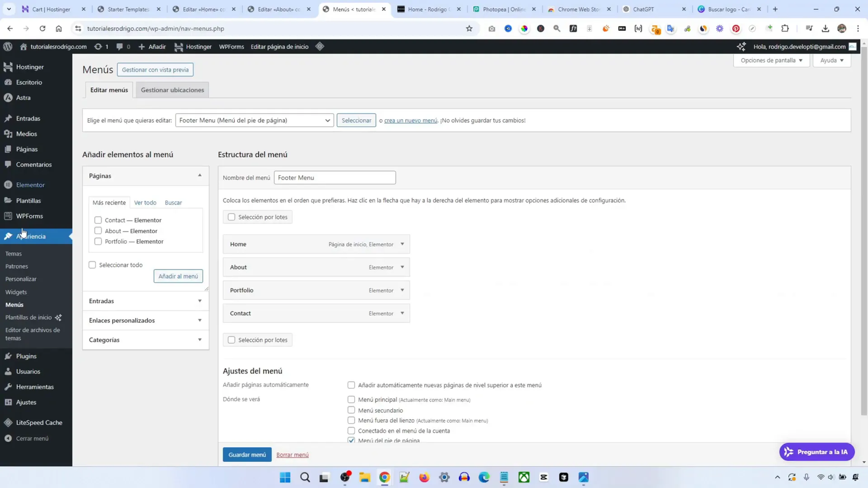Screen dimensions: 868x488
Task: Expand the Home menu item options
Action: 402,244
